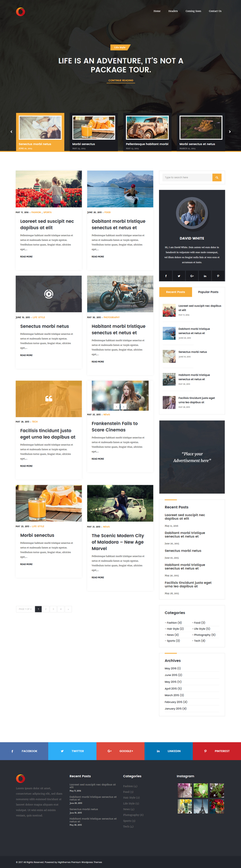Click the orange search icon button
Viewport: 241px width, 868px height.
click(217, 178)
